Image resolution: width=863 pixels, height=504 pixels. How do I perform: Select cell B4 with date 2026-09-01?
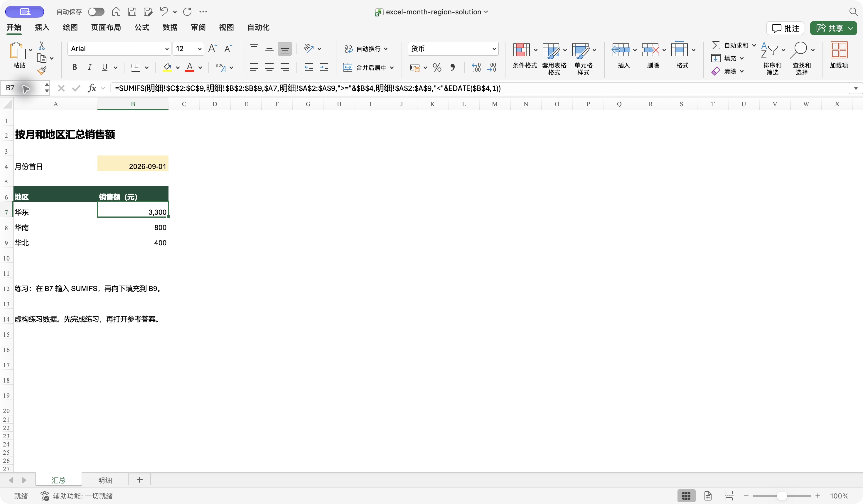133,164
